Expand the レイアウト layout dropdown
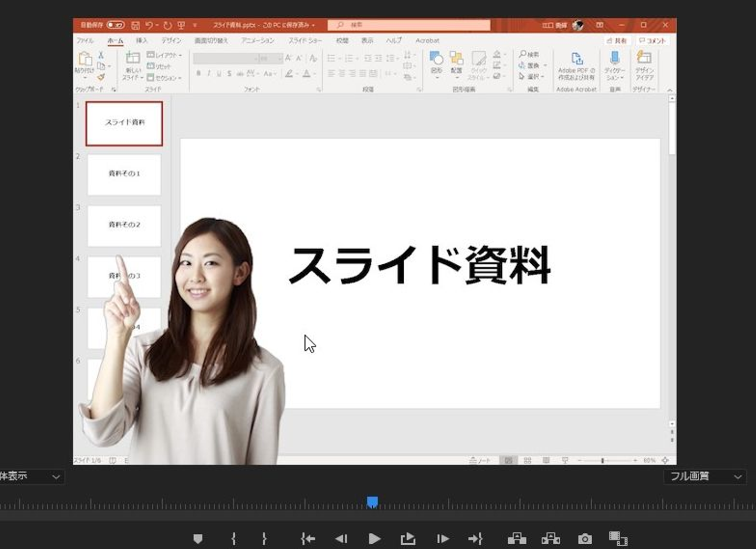Viewport: 756px width, 549px height. (164, 55)
